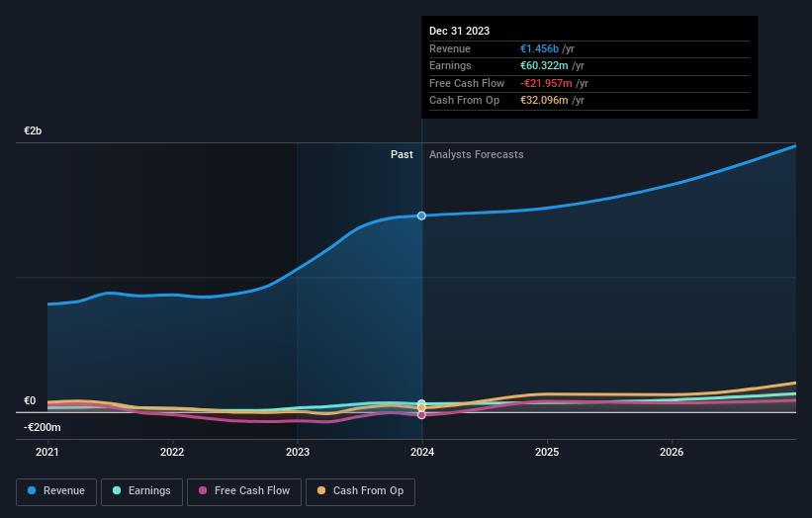Image resolution: width=812 pixels, height=518 pixels.
Task: Click the €1.456b revenue value
Action: point(540,48)
